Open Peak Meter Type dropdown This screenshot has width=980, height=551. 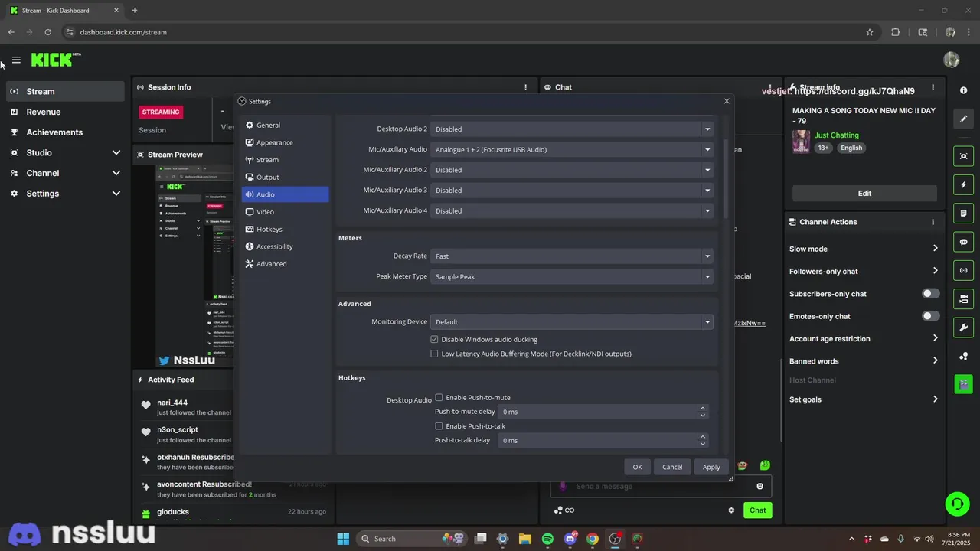tap(571, 276)
